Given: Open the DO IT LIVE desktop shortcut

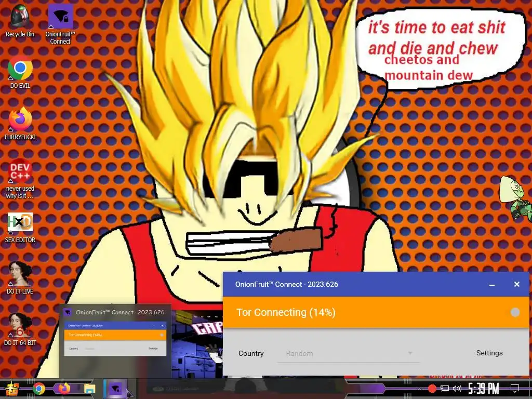Looking at the screenshot, I should [20, 278].
